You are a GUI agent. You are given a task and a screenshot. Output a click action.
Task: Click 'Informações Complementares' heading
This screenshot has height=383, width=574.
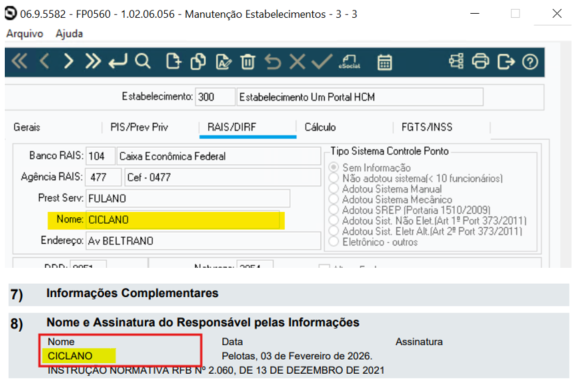coord(132,293)
